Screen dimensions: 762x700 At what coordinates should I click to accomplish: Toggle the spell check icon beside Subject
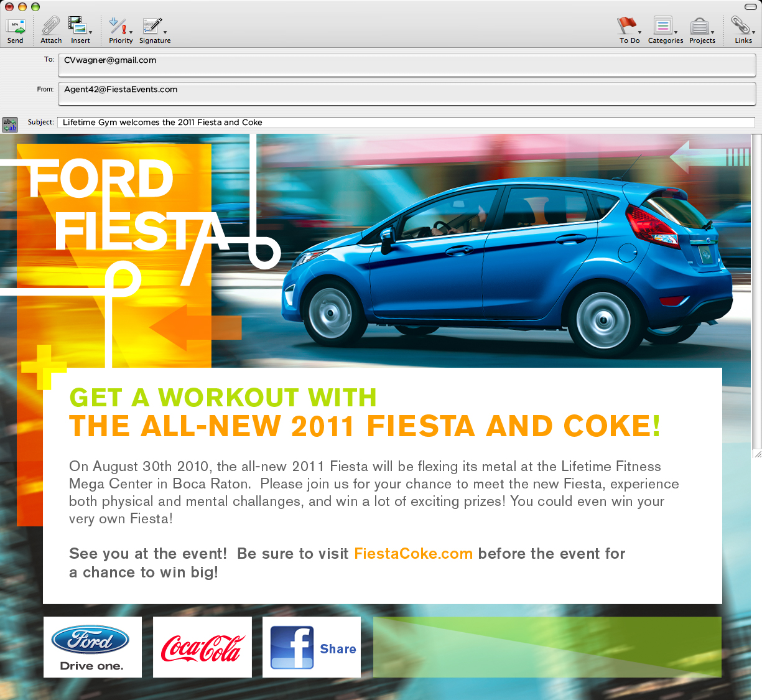coord(10,124)
